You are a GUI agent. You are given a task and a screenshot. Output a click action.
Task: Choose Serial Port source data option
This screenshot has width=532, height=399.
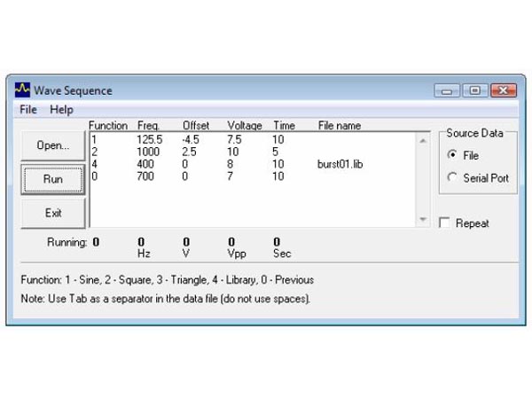[453, 178]
